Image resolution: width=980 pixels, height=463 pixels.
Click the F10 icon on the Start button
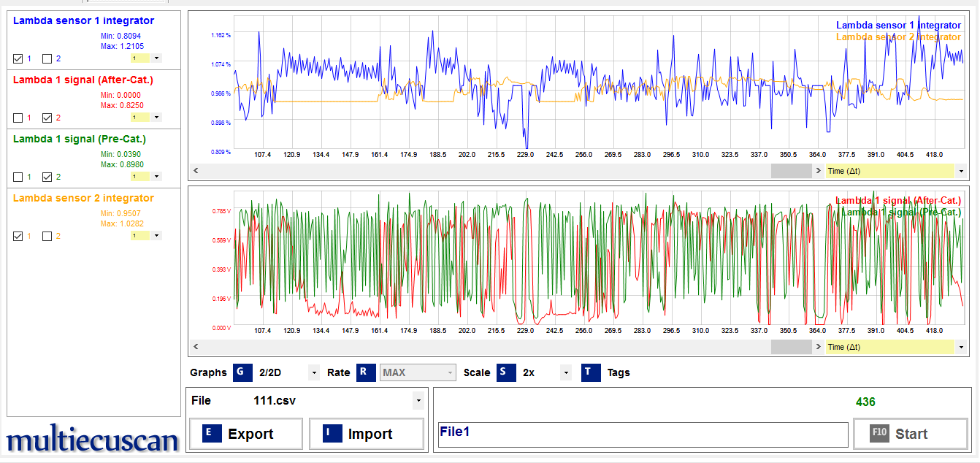click(x=879, y=433)
